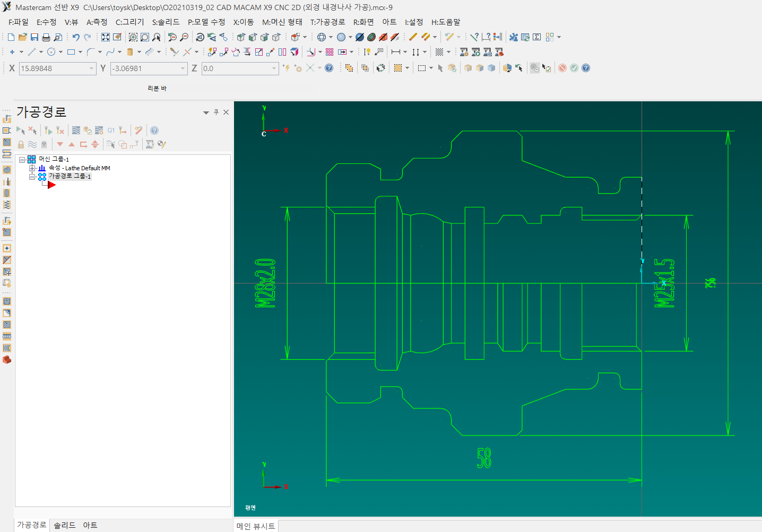Switch to the 아트 tab at bottom
The image size is (762, 532).
[x=90, y=525]
